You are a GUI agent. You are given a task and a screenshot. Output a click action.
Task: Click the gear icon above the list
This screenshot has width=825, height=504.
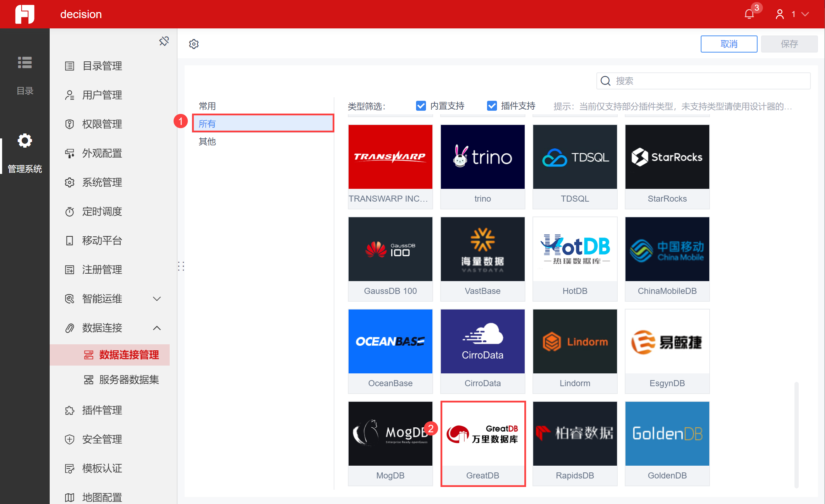[194, 44]
